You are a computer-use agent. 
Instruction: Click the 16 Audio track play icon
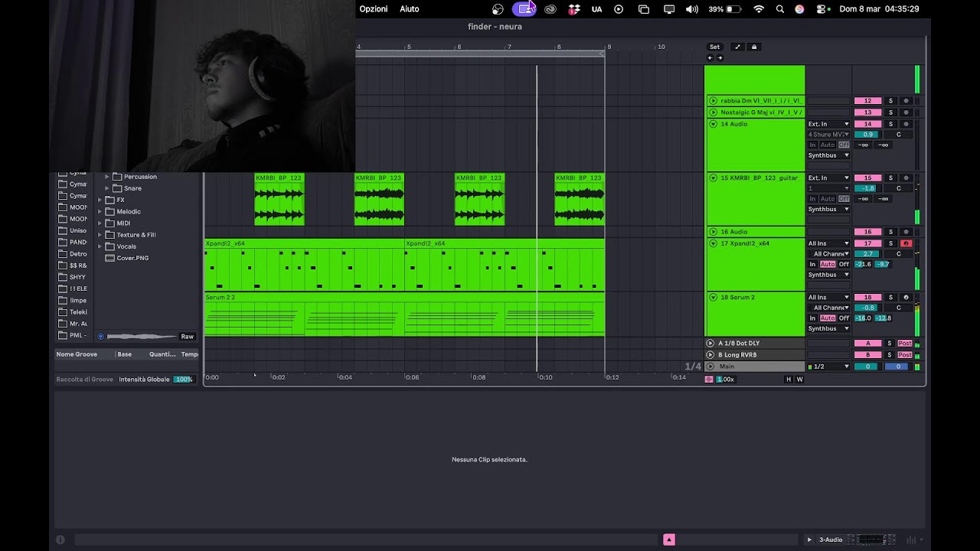click(713, 232)
